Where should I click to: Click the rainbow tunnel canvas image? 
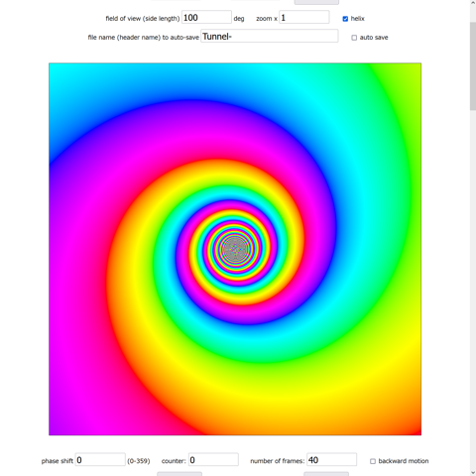pyautogui.click(x=235, y=249)
